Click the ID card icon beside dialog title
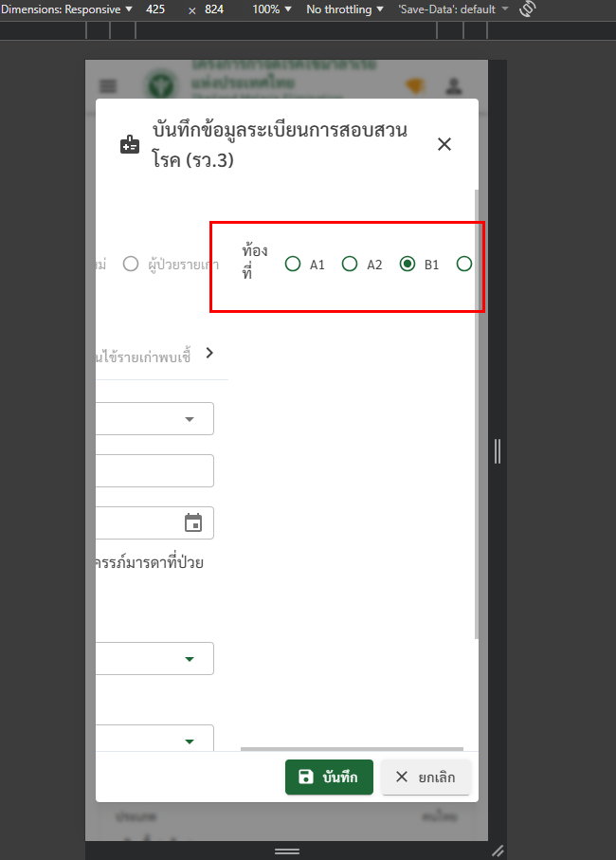616x860 pixels. [x=129, y=145]
